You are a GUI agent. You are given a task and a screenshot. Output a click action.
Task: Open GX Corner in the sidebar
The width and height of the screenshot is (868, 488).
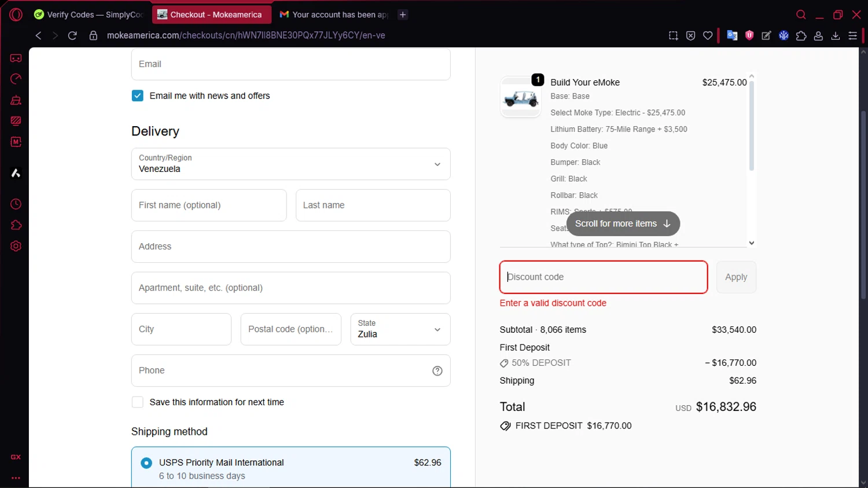click(16, 58)
